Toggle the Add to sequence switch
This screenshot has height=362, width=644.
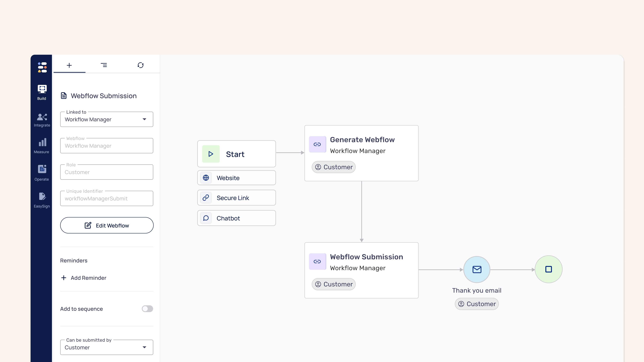(147, 309)
